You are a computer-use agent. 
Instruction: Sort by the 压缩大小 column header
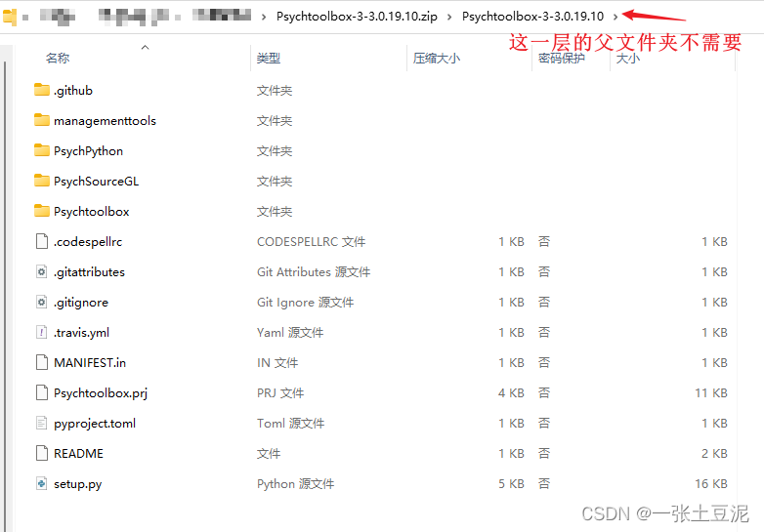point(437,59)
